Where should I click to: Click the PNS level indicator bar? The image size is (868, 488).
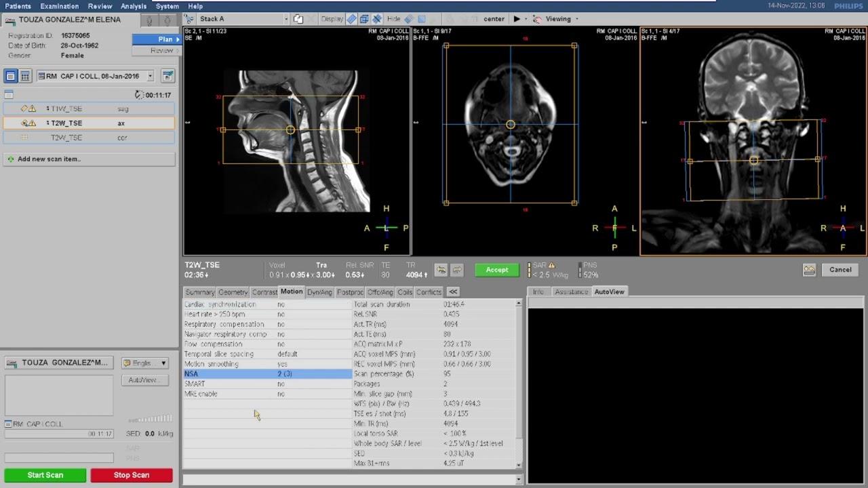580,270
